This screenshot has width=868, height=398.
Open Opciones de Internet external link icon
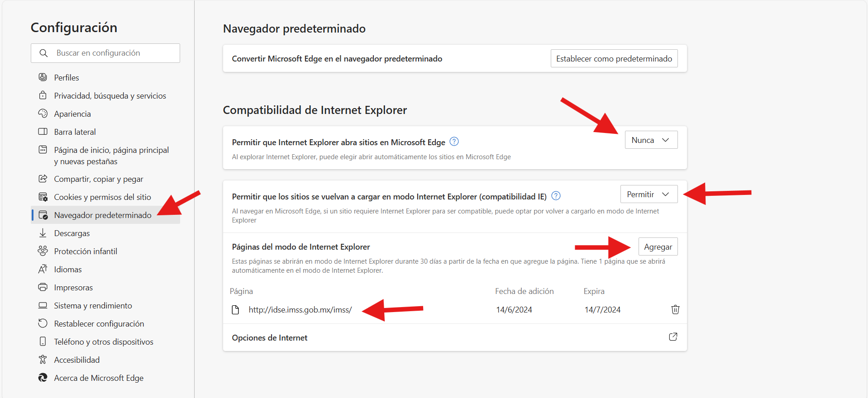[673, 337]
